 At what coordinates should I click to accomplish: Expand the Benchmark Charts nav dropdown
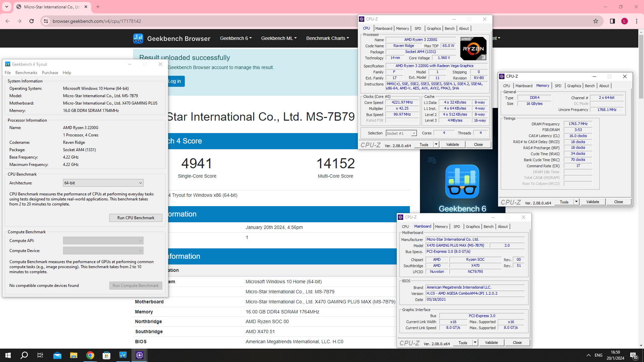(327, 38)
